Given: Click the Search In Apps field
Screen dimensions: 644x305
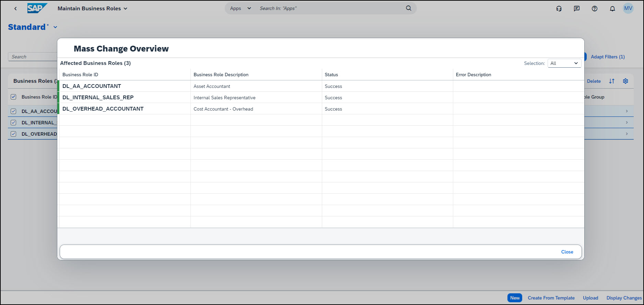Looking at the screenshot, I should (329, 8).
